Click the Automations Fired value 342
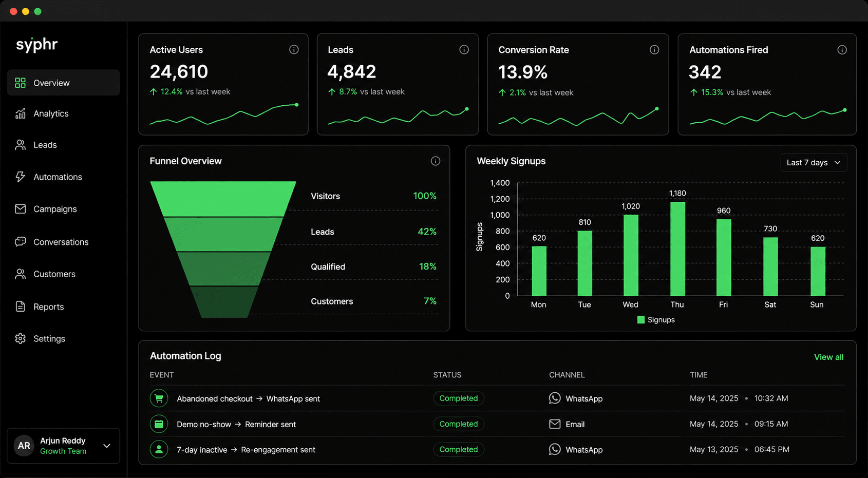The image size is (868, 478). [705, 72]
